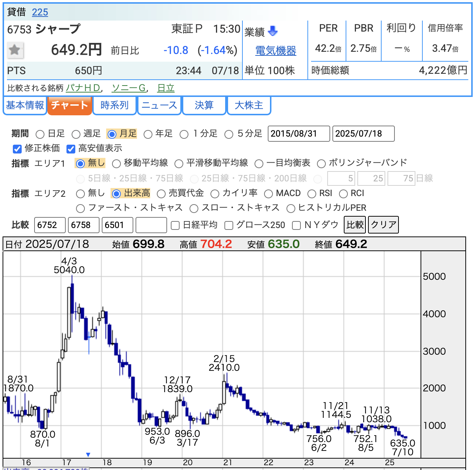Enable NYダウ comparison checkbox
The image size is (476, 470).
click(x=296, y=225)
